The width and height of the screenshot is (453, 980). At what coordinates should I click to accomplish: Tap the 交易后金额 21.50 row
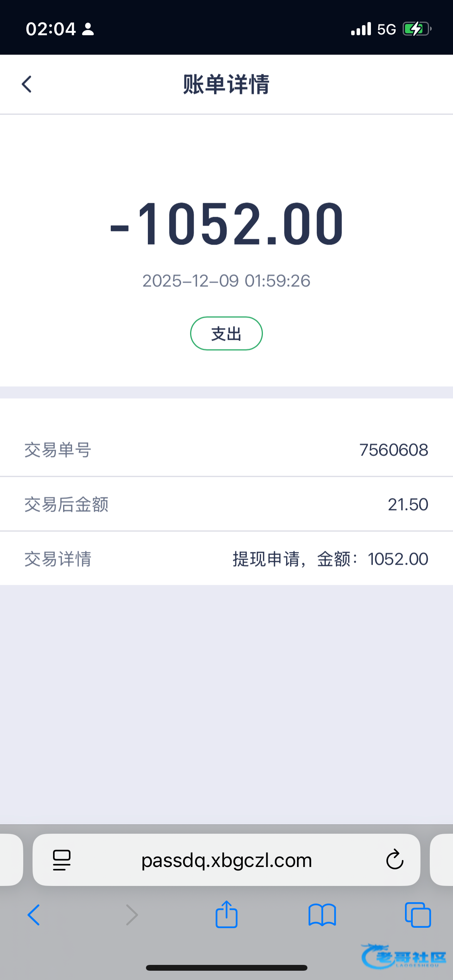tap(226, 504)
